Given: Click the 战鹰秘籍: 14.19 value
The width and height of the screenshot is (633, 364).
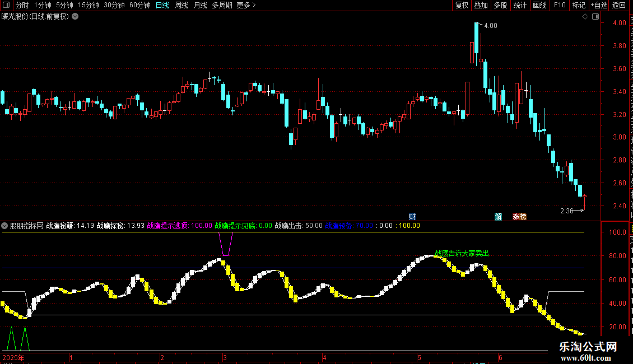Looking at the screenshot, I should 70,226.
